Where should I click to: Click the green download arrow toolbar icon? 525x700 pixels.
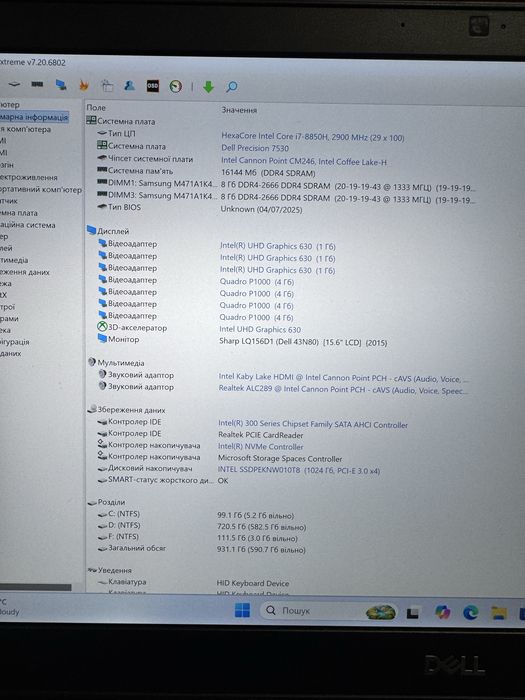(208, 87)
